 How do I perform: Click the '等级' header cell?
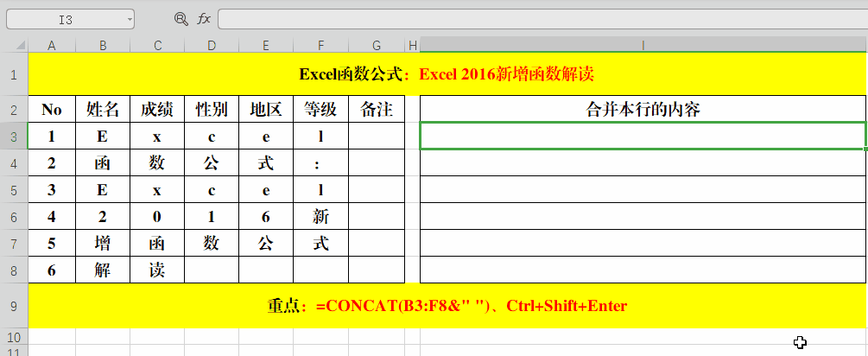click(x=320, y=109)
